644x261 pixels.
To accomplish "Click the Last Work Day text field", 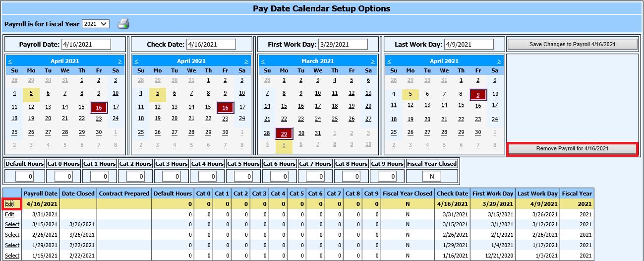I will [468, 44].
